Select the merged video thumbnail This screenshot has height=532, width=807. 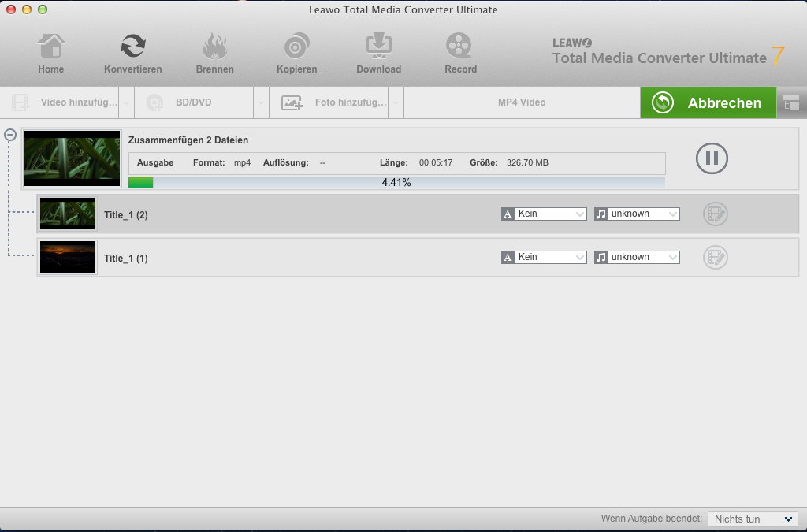click(72, 158)
